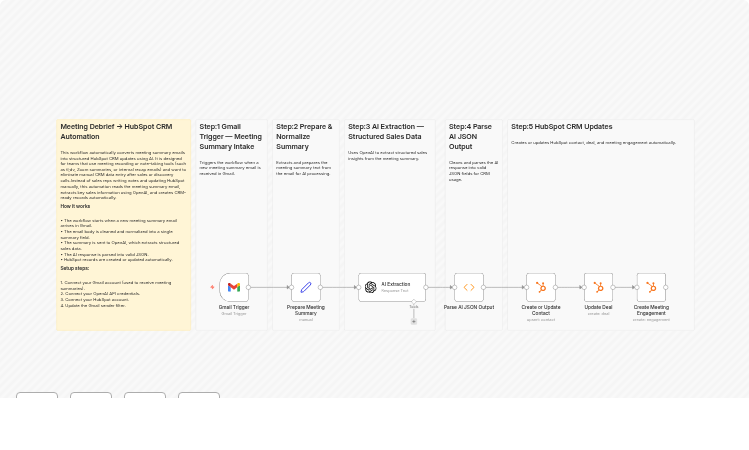Select the AI Extraction OpenAI node

(x=392, y=287)
